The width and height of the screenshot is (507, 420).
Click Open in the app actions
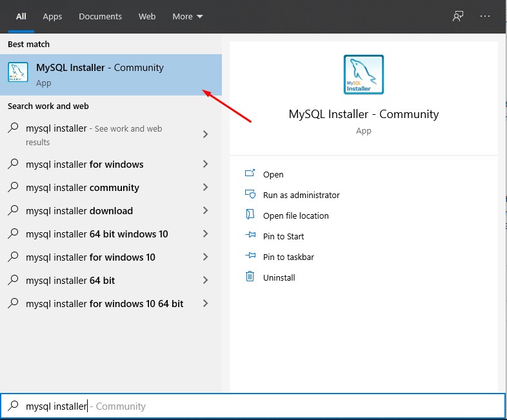pyautogui.click(x=273, y=175)
